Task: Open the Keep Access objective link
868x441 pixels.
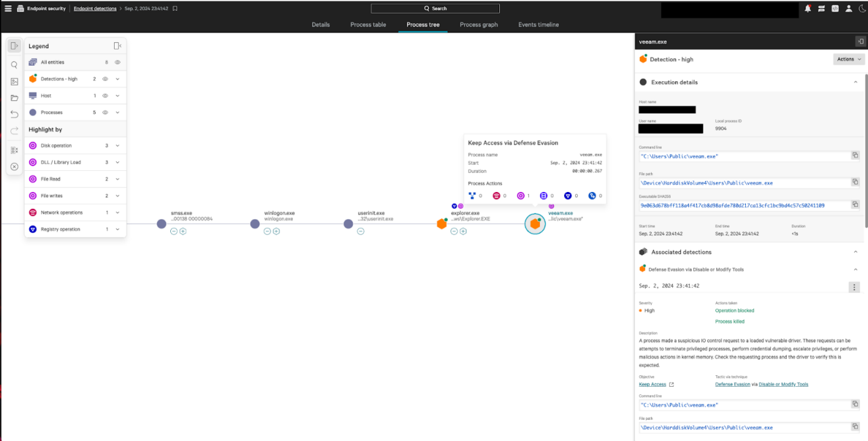Action: [652, 385]
